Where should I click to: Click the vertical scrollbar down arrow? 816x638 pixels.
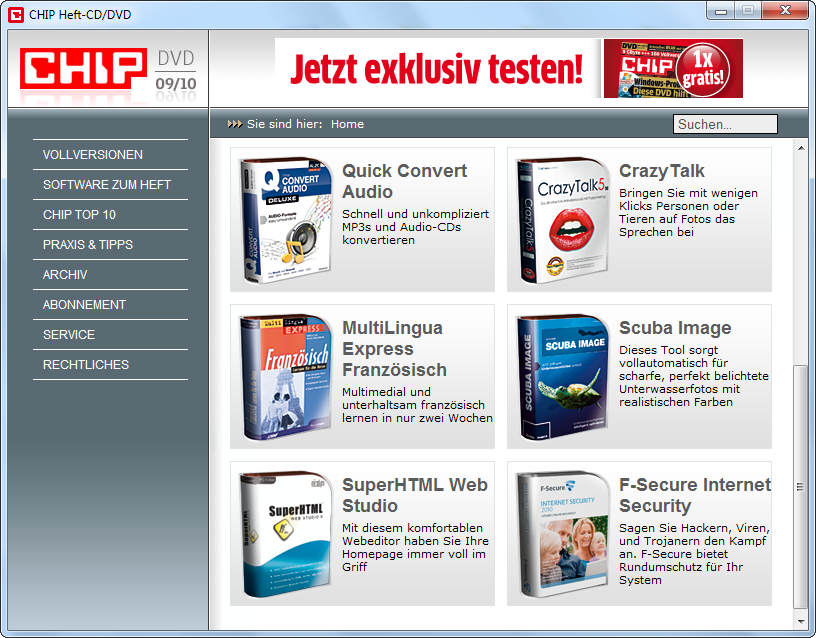click(800, 621)
